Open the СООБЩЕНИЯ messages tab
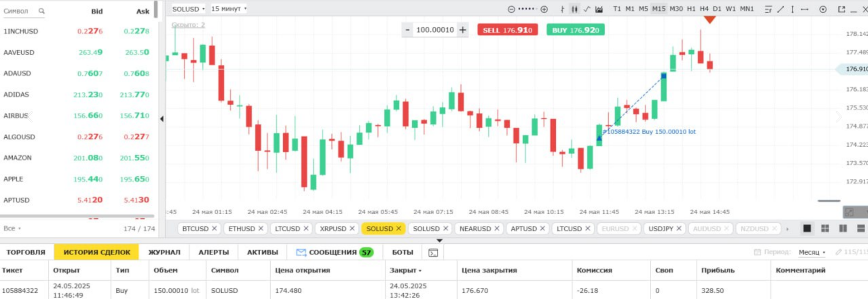 334,252
